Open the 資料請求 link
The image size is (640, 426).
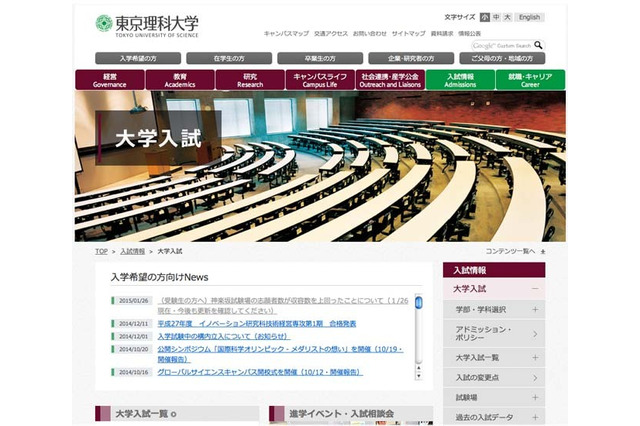pyautogui.click(x=442, y=33)
